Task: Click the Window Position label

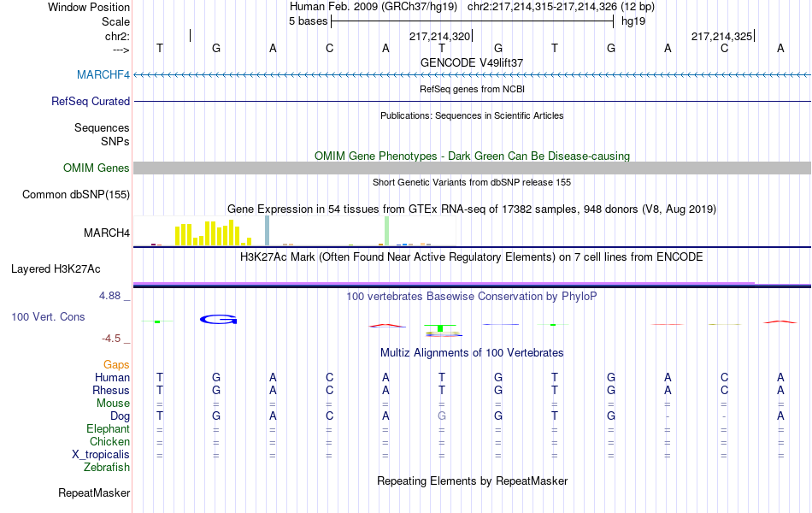Action: click(x=89, y=7)
